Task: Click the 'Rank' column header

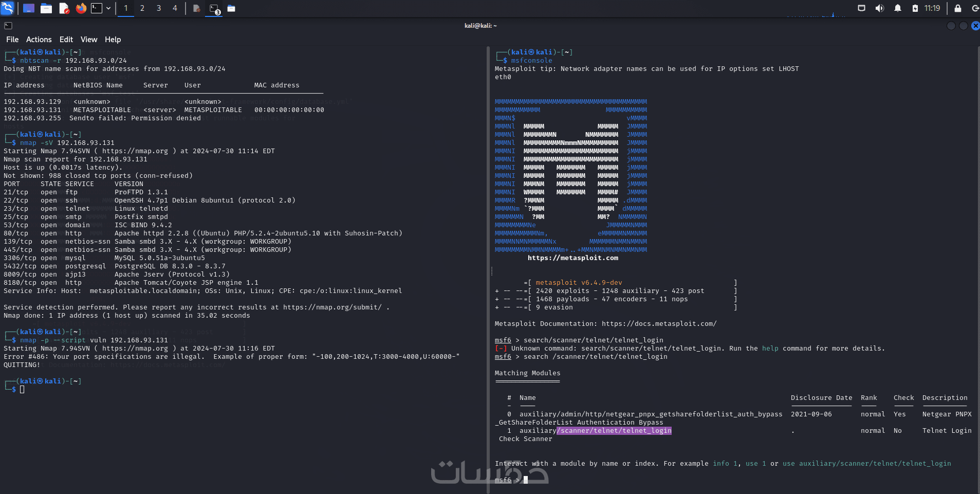Action: click(869, 398)
